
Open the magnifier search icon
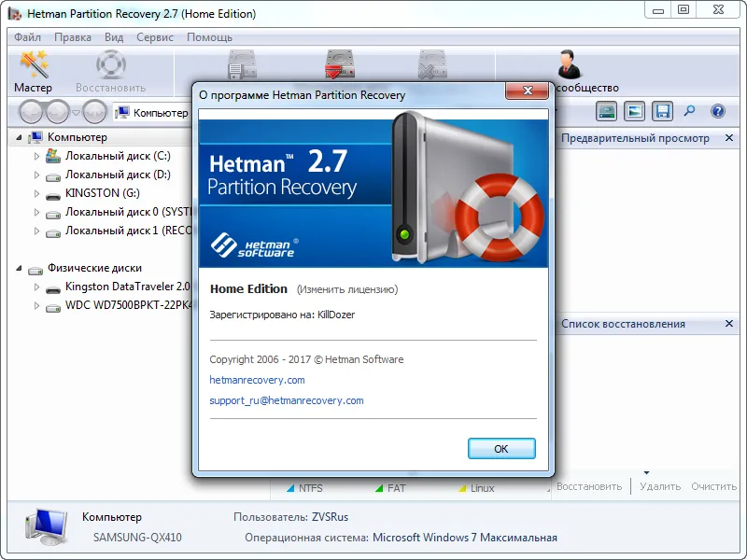pyautogui.click(x=689, y=111)
